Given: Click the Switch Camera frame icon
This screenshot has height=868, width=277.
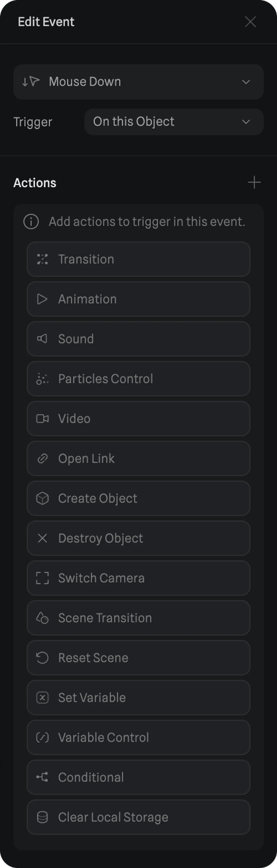Looking at the screenshot, I should [x=43, y=578].
